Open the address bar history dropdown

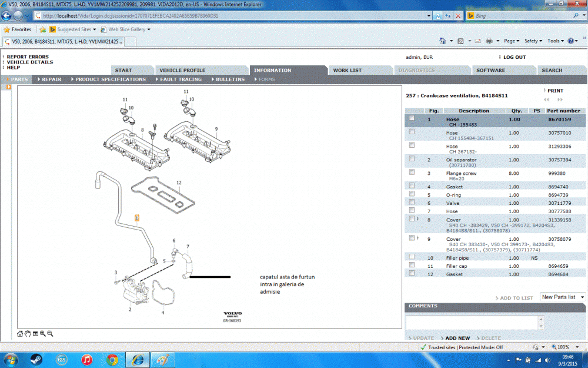[429, 16]
